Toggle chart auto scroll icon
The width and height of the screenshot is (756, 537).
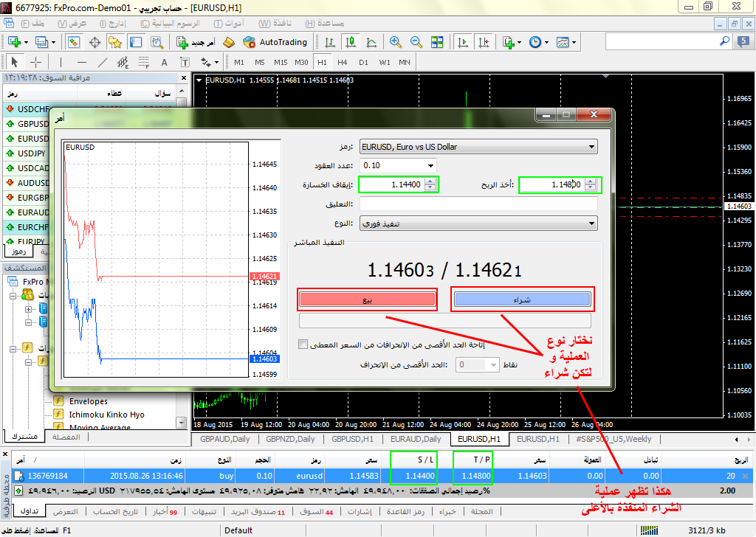(463, 42)
